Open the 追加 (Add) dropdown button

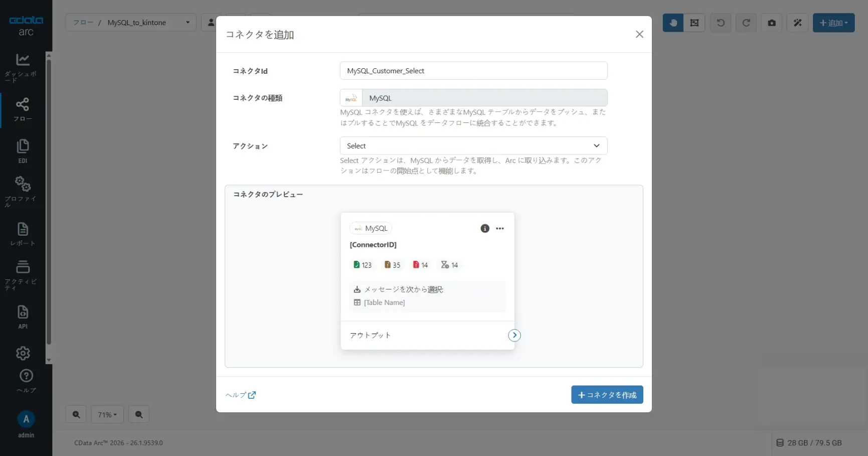tap(833, 23)
